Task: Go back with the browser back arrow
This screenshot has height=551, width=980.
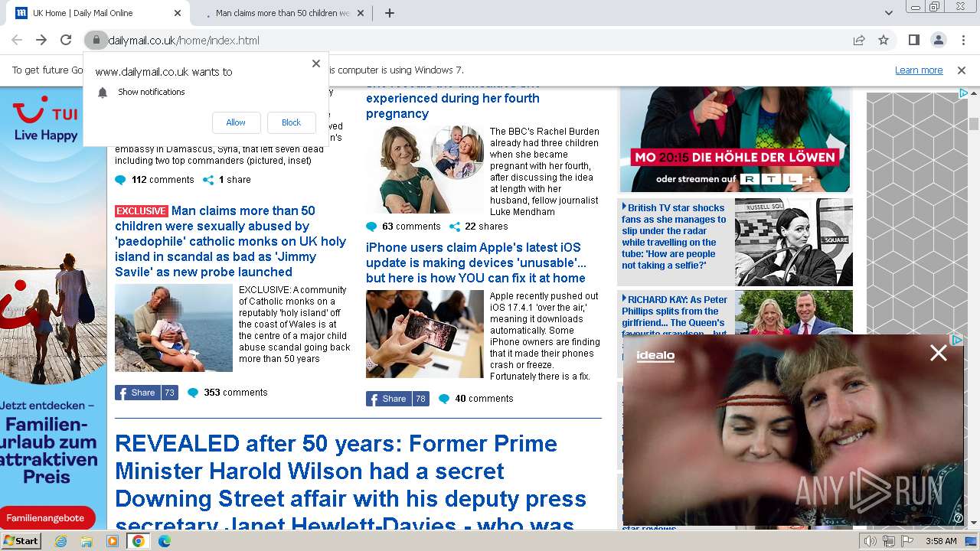Action: pos(17,40)
